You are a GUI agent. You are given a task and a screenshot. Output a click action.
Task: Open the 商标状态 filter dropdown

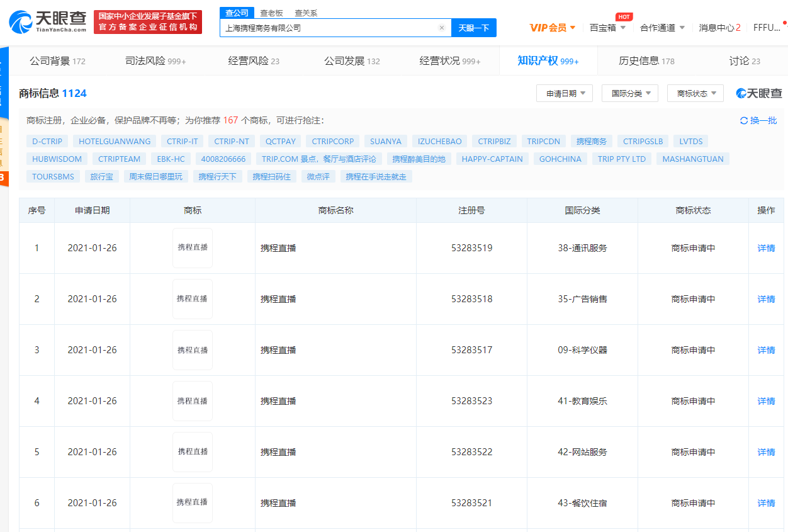[x=695, y=93]
